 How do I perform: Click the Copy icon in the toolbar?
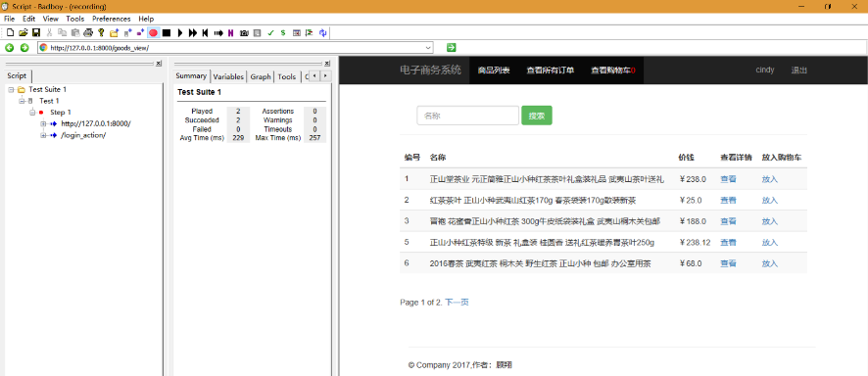(62, 33)
